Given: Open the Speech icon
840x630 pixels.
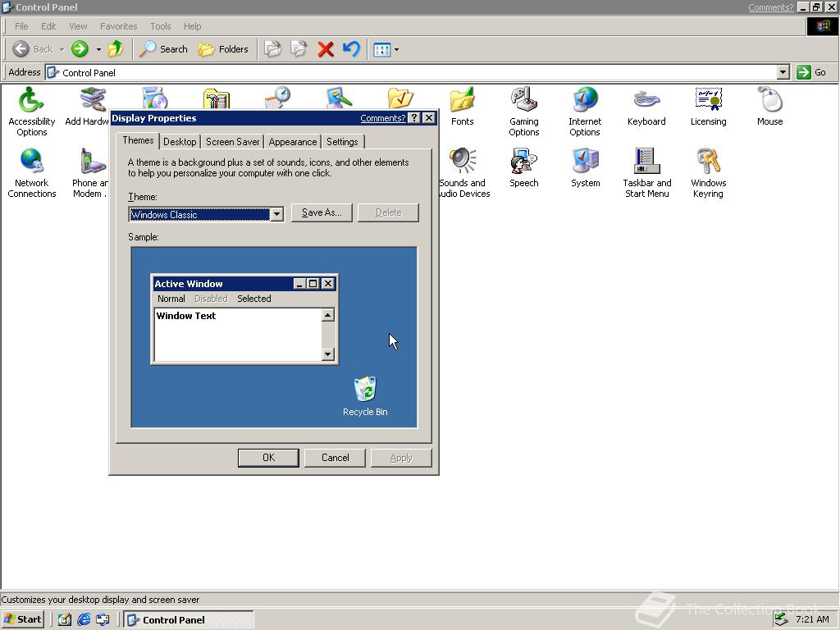Looking at the screenshot, I should [x=523, y=167].
